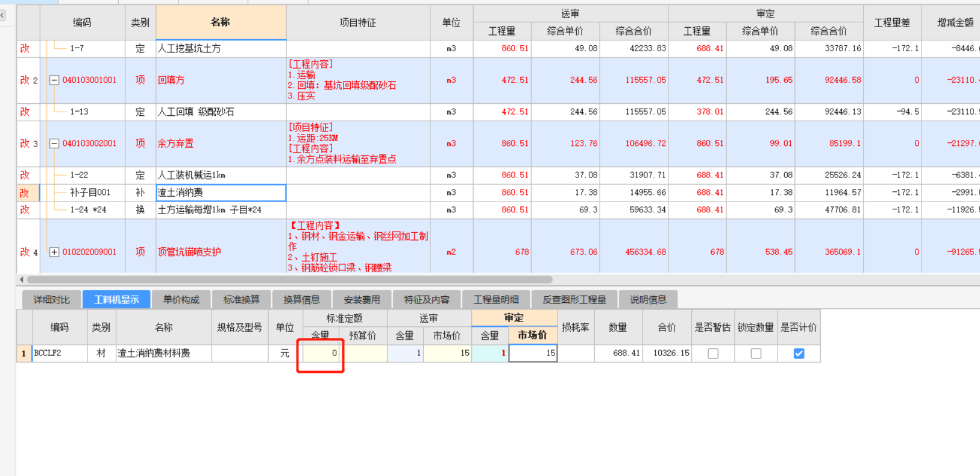The height and width of the screenshot is (476, 980).
Task: Click the 送审 市场价 cell showing 15
Action: [447, 353]
